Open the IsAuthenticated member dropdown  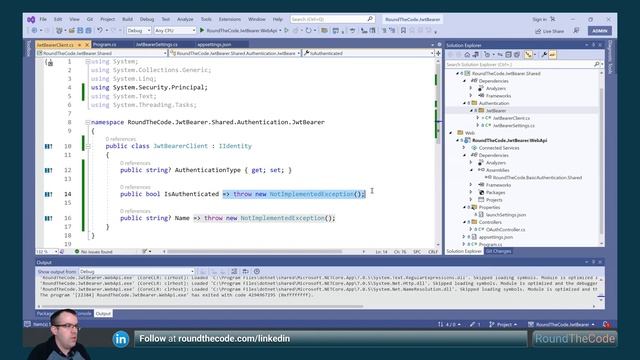click(369, 53)
